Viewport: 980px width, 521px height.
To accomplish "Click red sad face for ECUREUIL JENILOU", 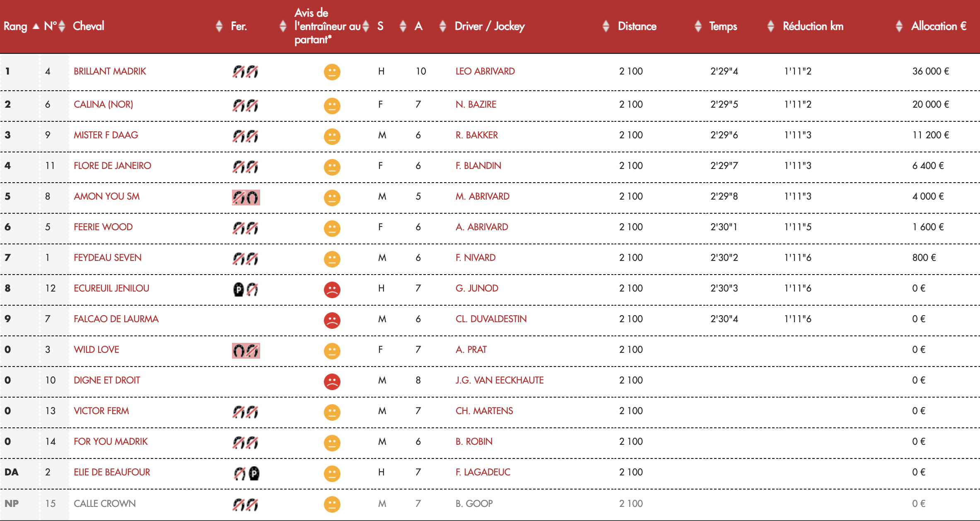I will [332, 289].
